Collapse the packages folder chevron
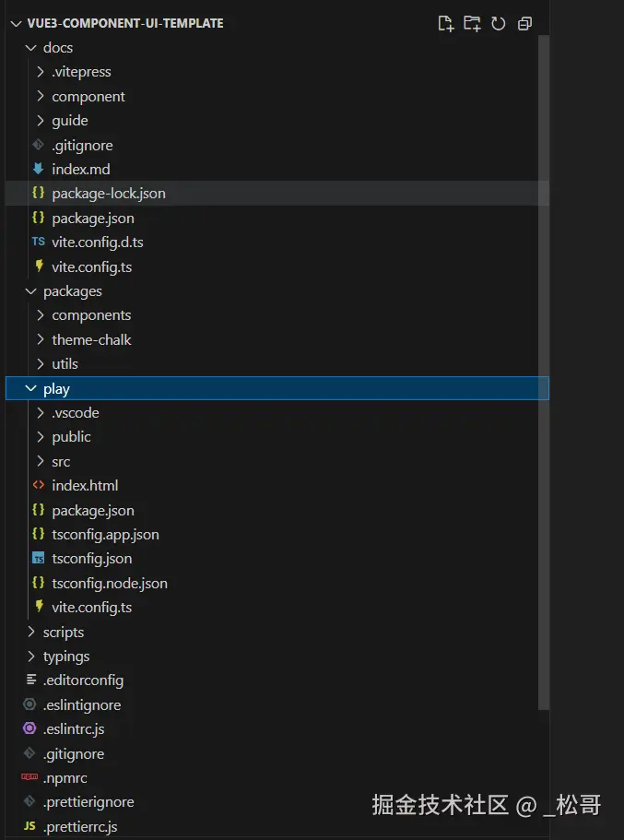 [30, 291]
